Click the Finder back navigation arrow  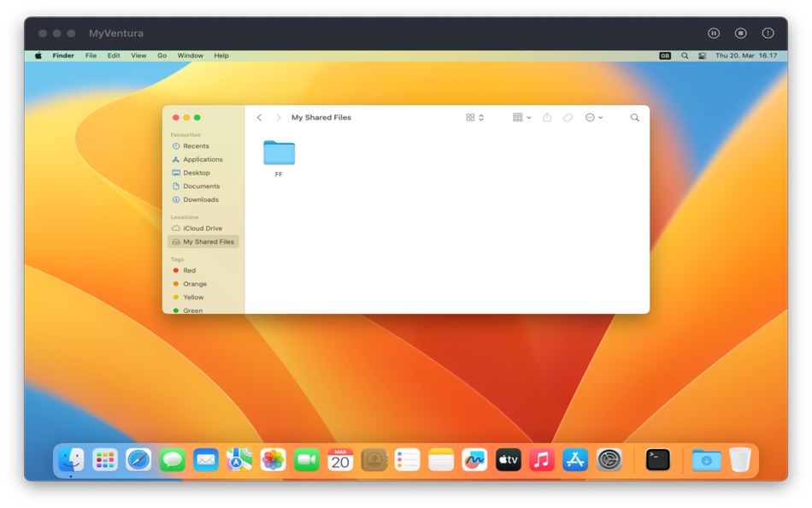[x=260, y=118]
